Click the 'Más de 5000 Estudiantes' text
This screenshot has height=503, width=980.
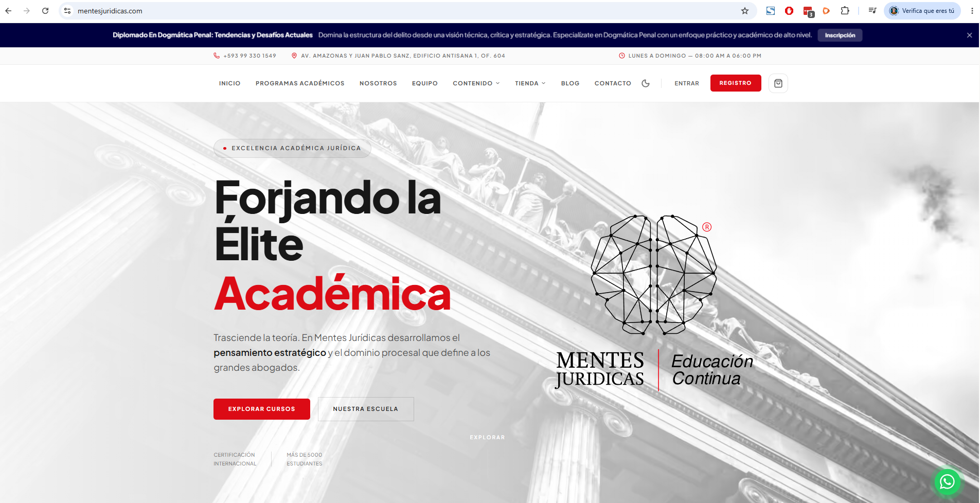305,459
